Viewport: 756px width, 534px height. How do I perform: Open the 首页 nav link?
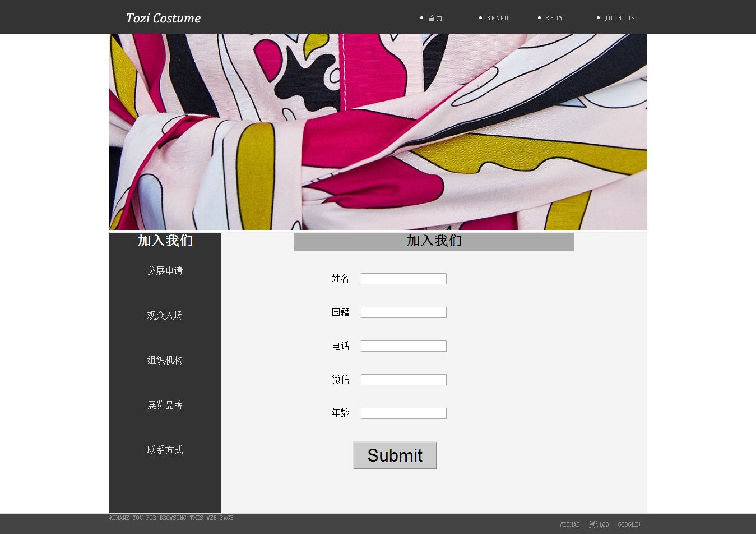coord(435,18)
